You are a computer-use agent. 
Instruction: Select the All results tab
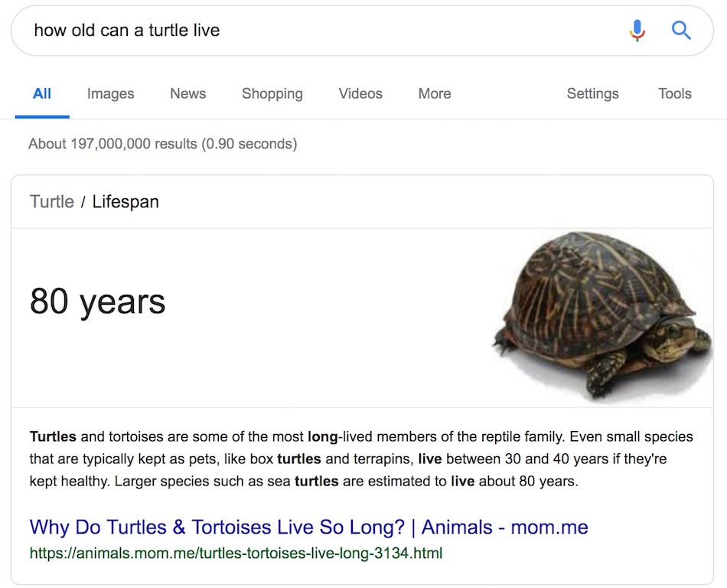point(42,93)
